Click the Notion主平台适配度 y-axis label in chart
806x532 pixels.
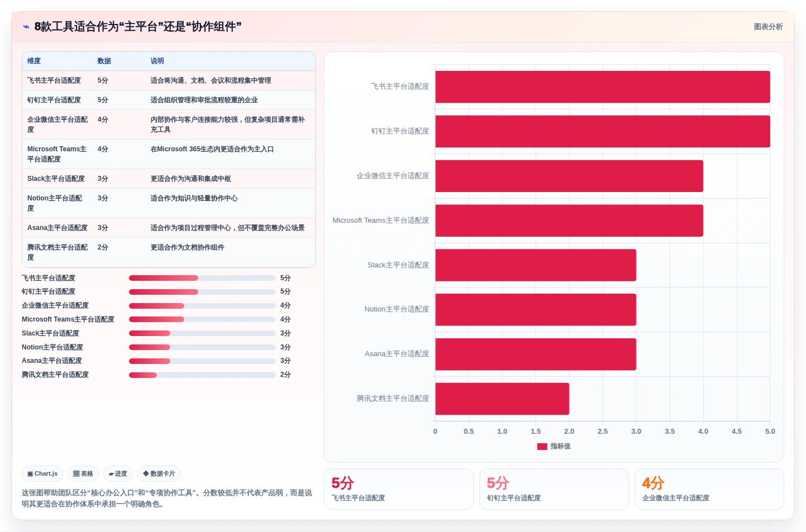397,309
